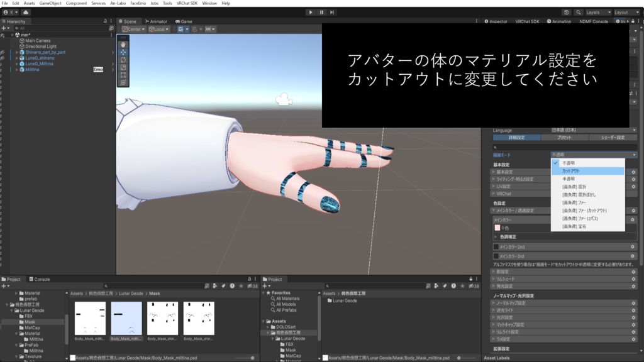The height and width of the screenshot is (362, 644).
Task: Click search-by-label icon in right Project panel
Action: click(445, 286)
